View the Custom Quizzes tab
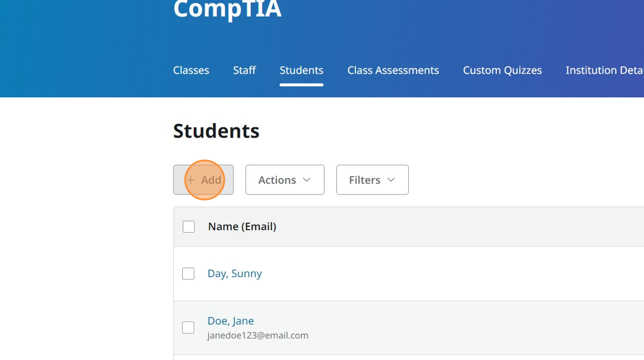This screenshot has height=360, width=644. tap(503, 70)
